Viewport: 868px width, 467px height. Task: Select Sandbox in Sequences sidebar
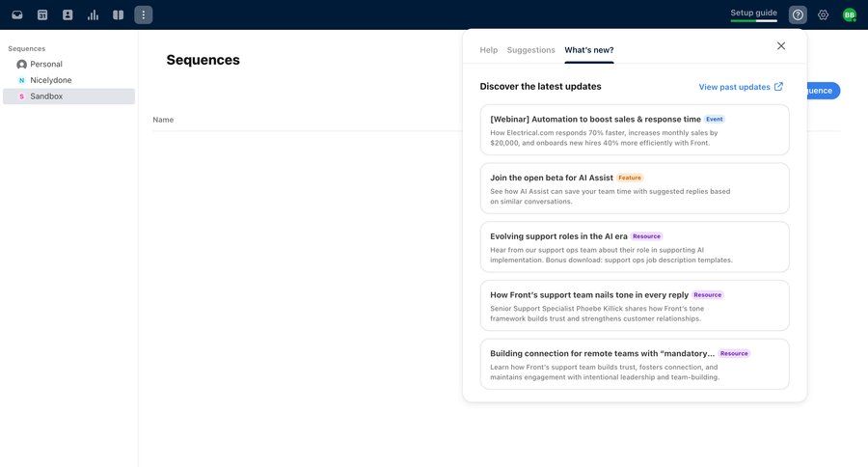tap(68, 96)
